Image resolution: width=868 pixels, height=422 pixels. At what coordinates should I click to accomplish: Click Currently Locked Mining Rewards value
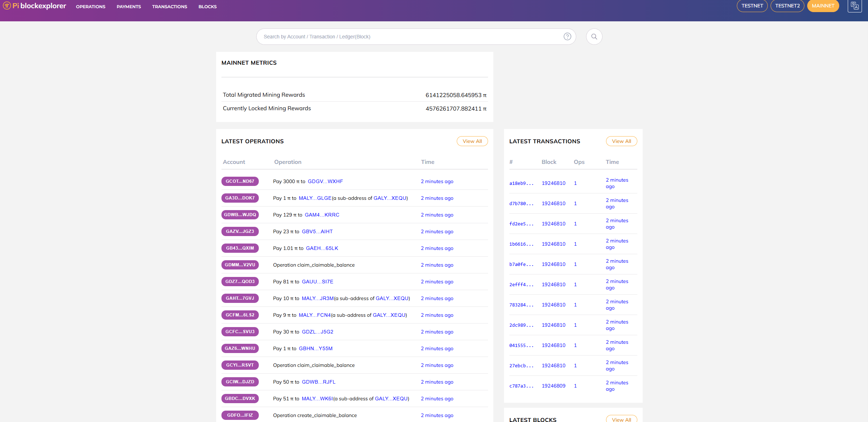click(x=456, y=108)
